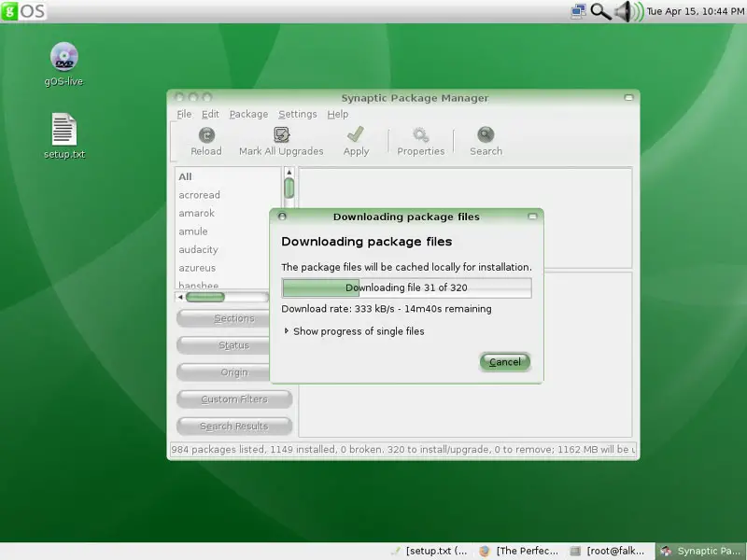Open the Edit menu
This screenshot has width=747, height=560.
[210, 114]
